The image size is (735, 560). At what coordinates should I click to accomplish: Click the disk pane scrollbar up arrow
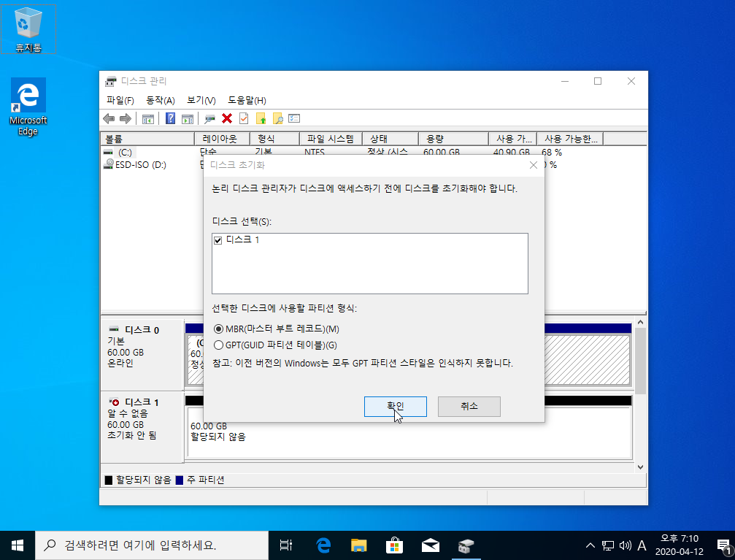(x=640, y=323)
